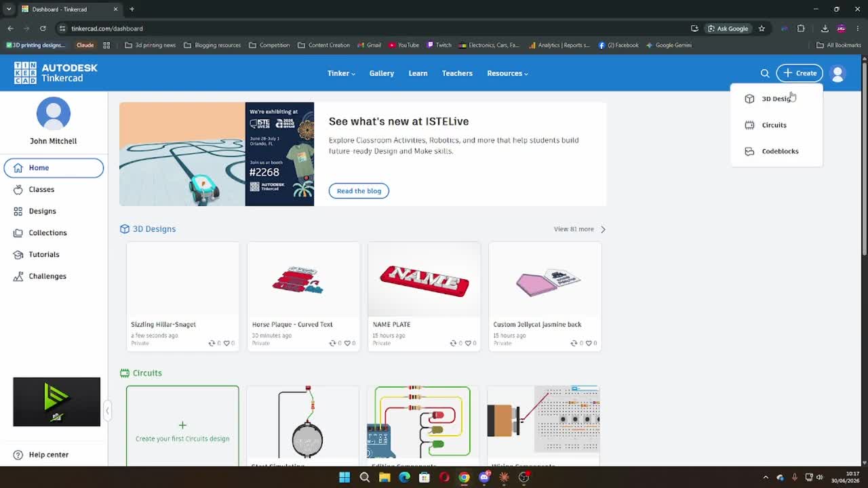Click the Codeblocks icon in the Create menu
The width and height of the screenshot is (868, 488).
tap(749, 151)
